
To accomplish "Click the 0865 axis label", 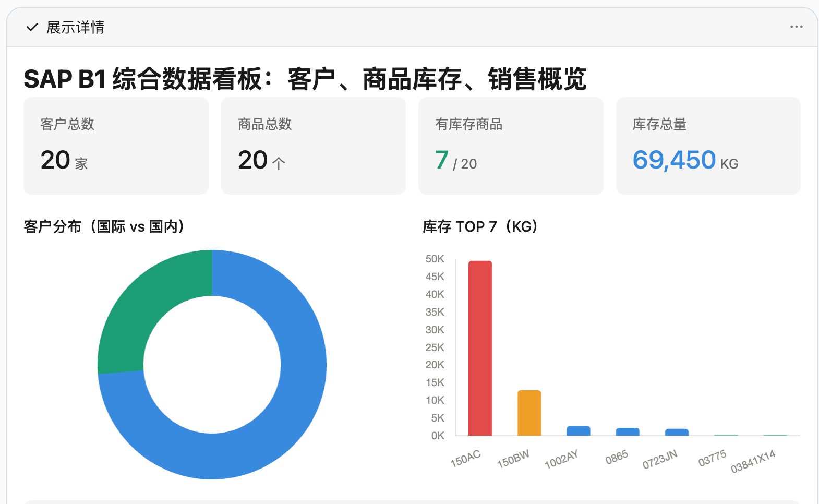I will (617, 458).
